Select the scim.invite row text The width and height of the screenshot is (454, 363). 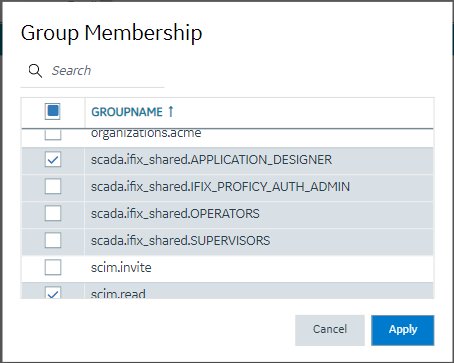121,267
